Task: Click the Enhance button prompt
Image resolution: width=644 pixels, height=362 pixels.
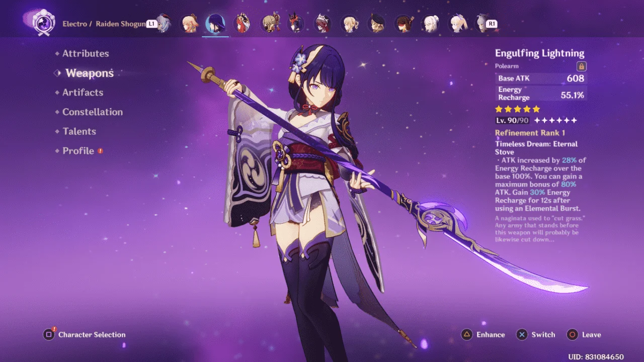Action: pos(484,334)
